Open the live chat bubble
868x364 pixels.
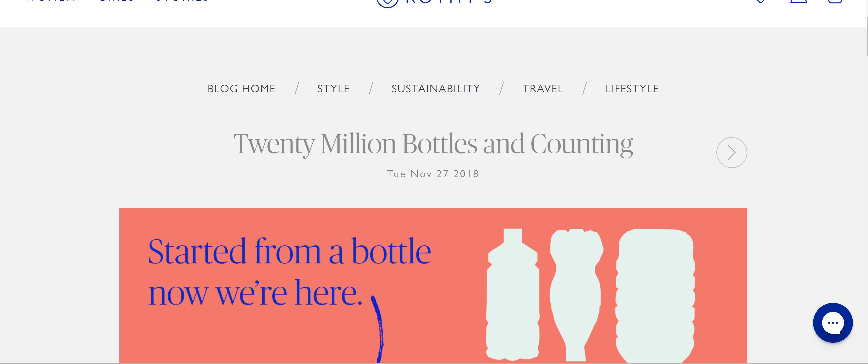tap(833, 323)
